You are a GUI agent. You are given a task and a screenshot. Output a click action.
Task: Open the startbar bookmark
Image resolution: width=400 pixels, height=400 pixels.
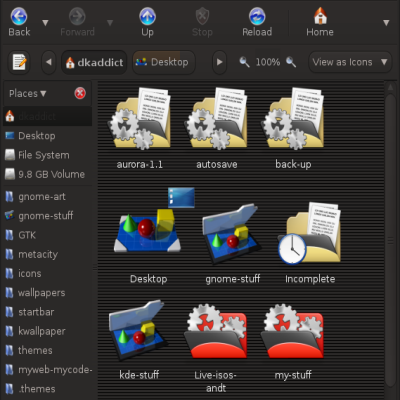click(48, 312)
